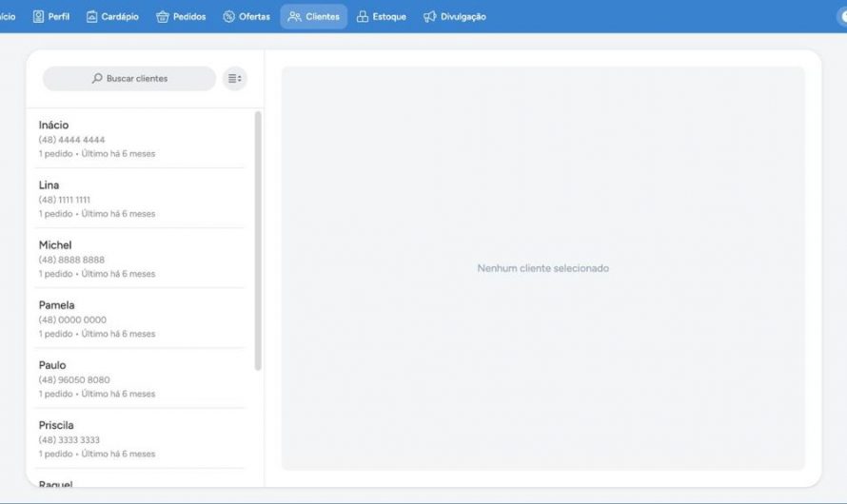Click the Cardápio menu icon
Viewport: 847px width, 504px height.
pyautogui.click(x=91, y=17)
